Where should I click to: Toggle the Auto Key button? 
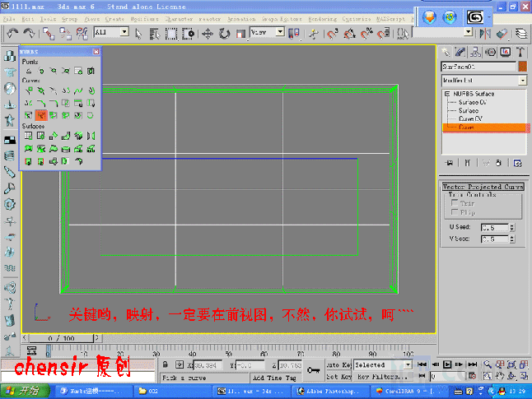tap(338, 364)
